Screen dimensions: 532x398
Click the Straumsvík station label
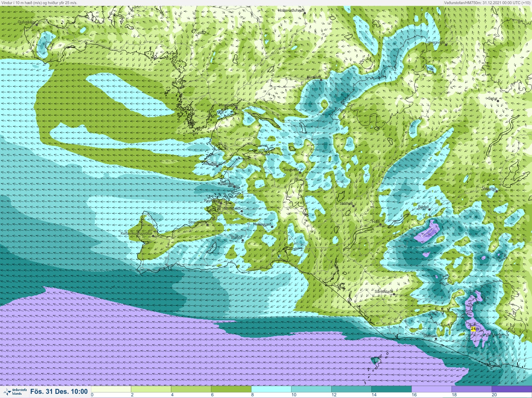point(197,222)
